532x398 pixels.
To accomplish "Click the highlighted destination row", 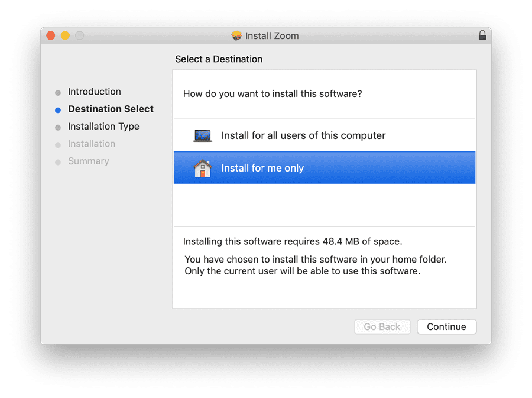I will [x=324, y=168].
